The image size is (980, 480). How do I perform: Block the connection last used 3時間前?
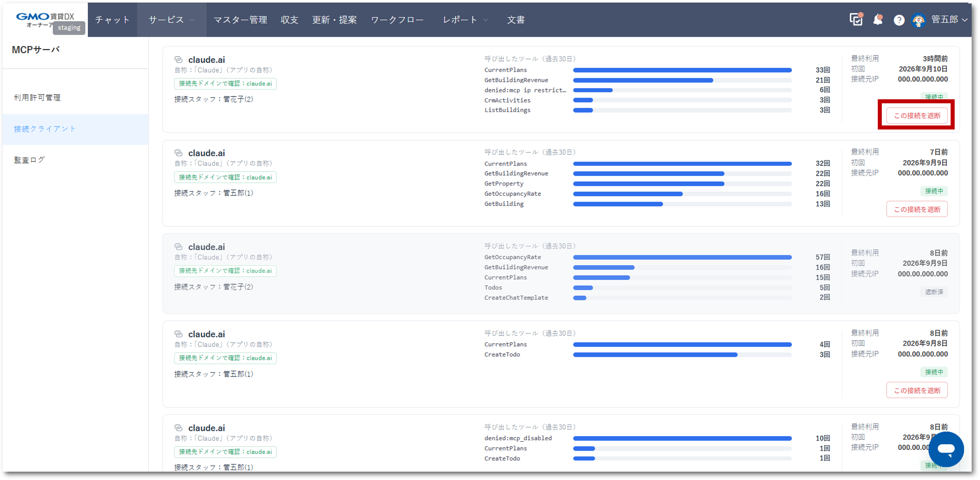point(917,115)
